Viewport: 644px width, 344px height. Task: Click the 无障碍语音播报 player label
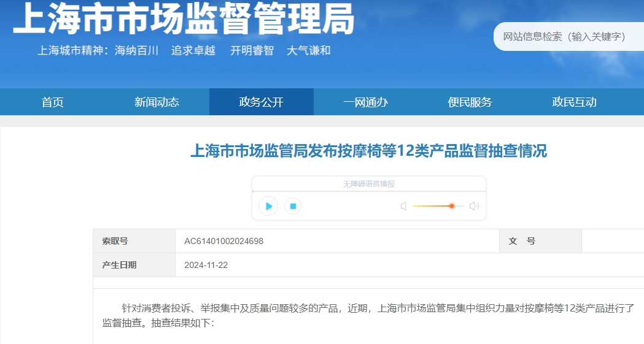(368, 184)
